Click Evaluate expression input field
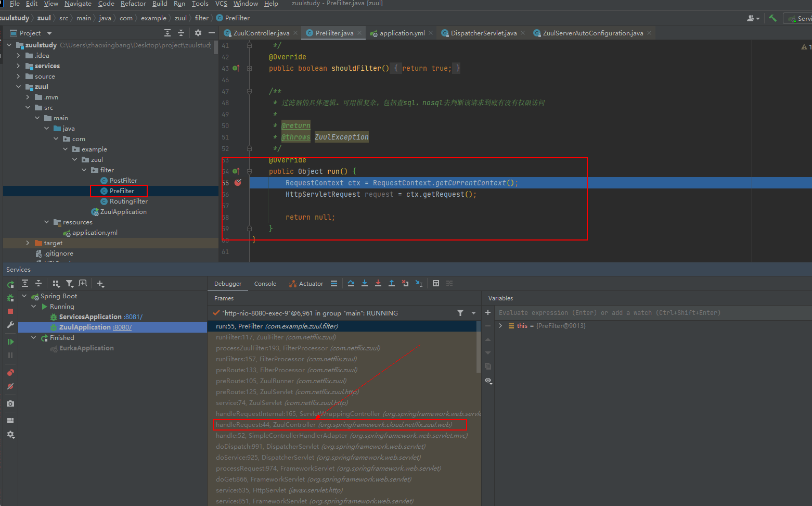 (653, 312)
